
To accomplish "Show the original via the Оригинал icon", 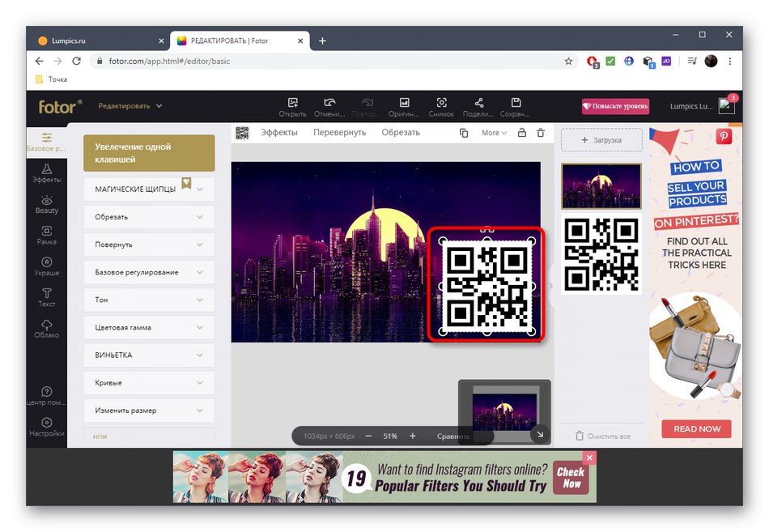I will [x=404, y=107].
